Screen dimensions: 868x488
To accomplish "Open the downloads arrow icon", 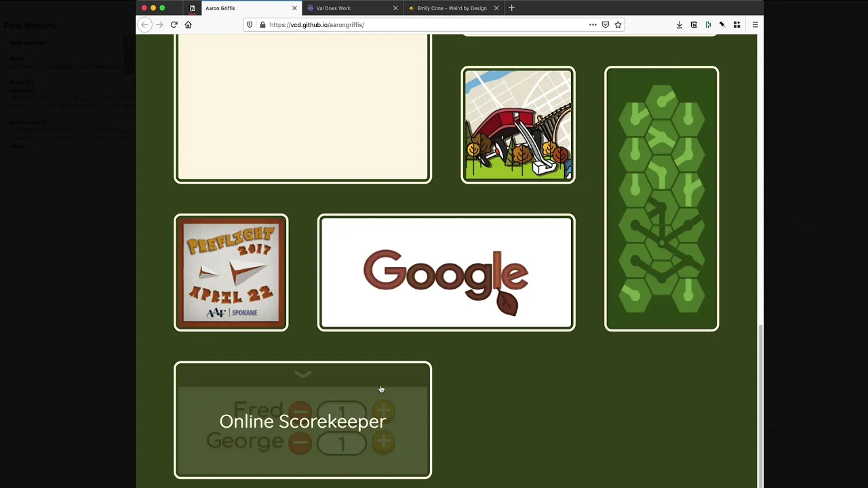I will point(679,24).
